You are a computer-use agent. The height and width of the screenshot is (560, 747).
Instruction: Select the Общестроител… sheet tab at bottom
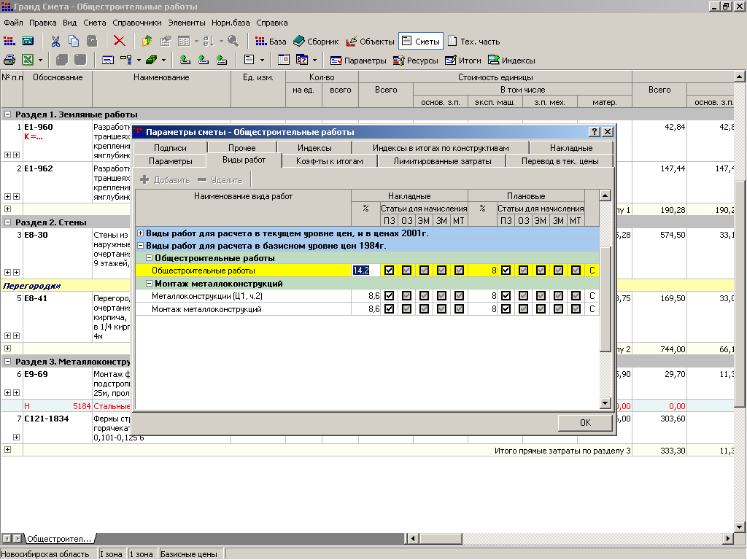tap(59, 539)
